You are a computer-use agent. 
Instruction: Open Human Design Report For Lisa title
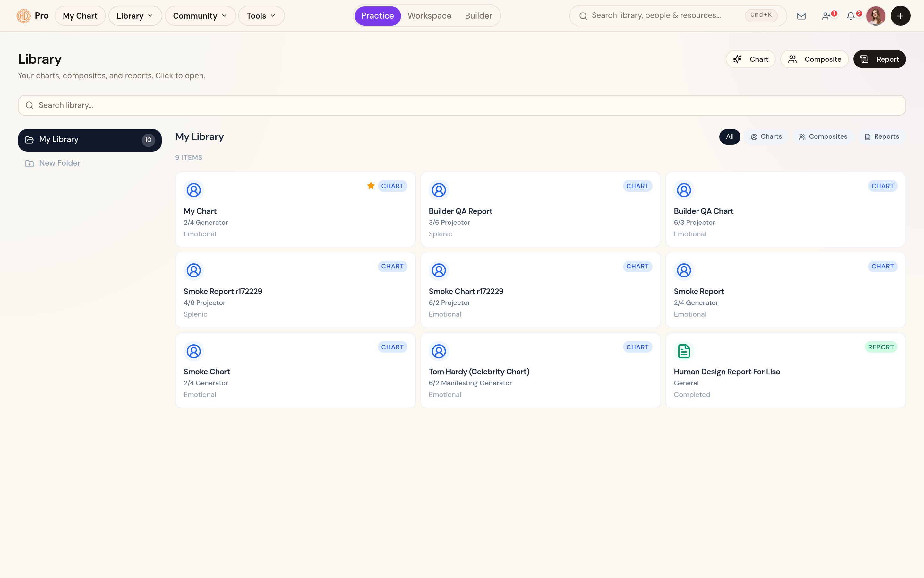[x=727, y=372]
